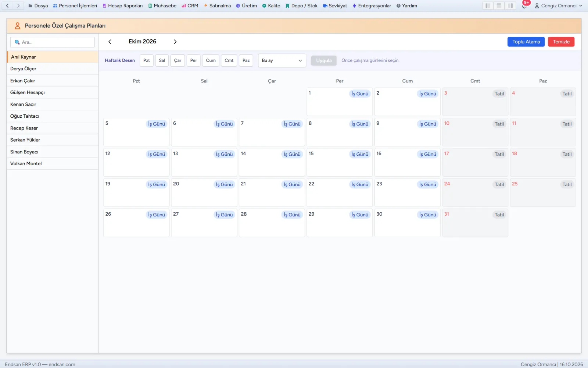Click the İş Günü badge on day 14
This screenshot has height=368, width=588.
pos(292,154)
